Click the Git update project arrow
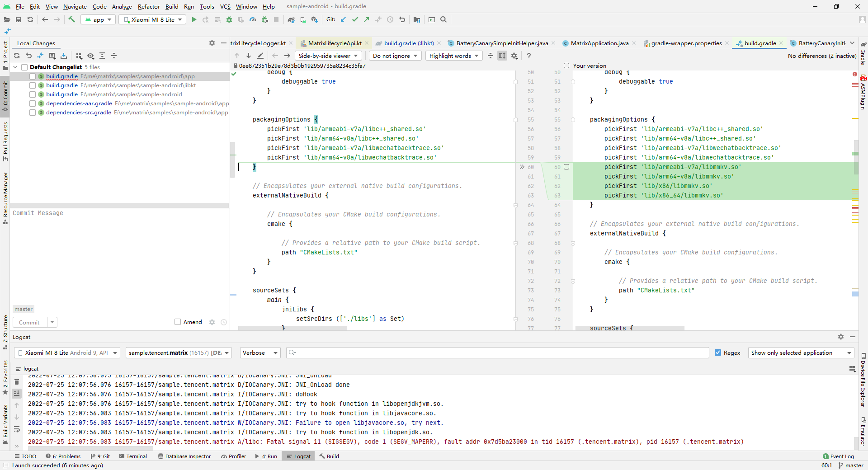 point(343,19)
